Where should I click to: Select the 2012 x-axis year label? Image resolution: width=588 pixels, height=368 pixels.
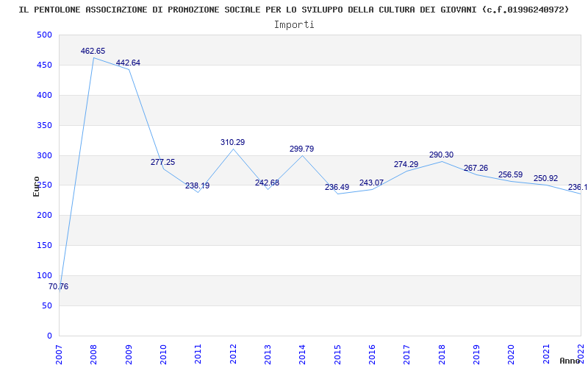point(233,354)
